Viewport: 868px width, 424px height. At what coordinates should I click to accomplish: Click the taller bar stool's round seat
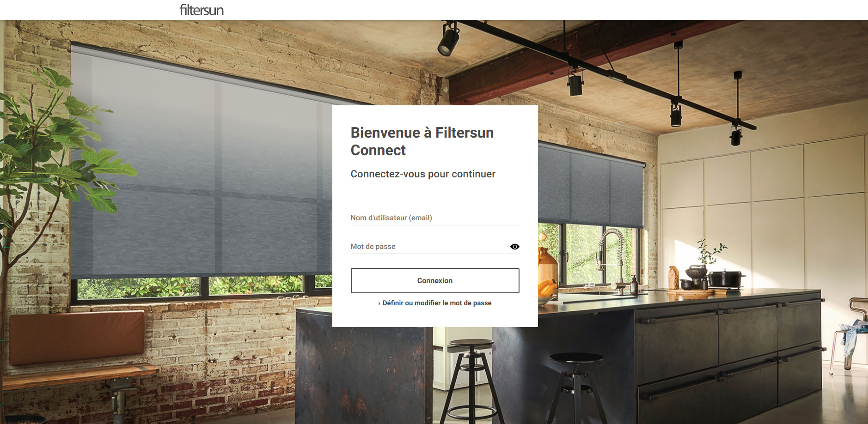471,344
